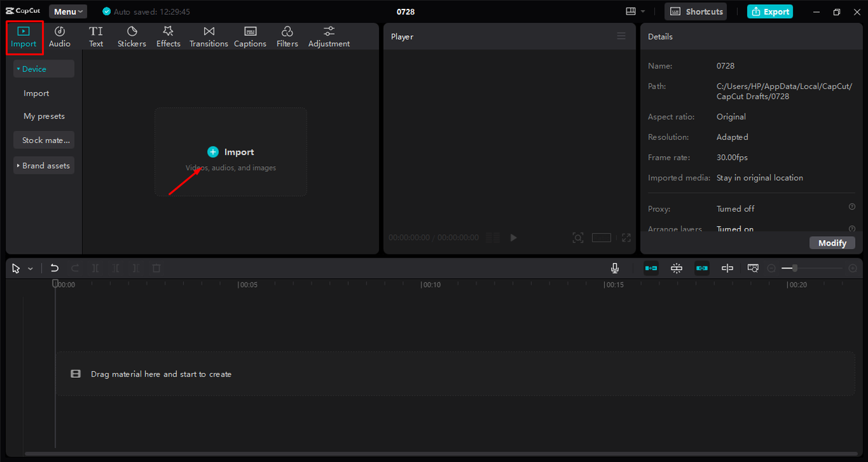868x462 pixels.
Task: Switch to the Transitions tab
Action: (x=209, y=37)
